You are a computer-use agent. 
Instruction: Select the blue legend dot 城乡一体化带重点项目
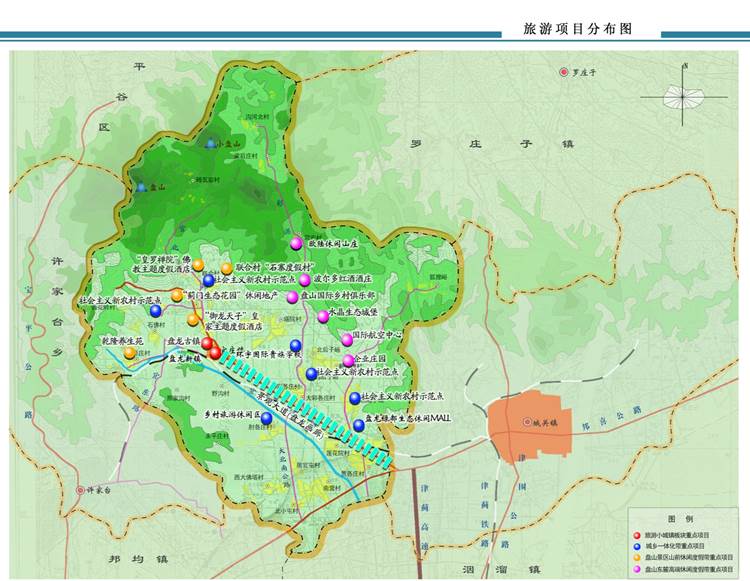click(636, 547)
